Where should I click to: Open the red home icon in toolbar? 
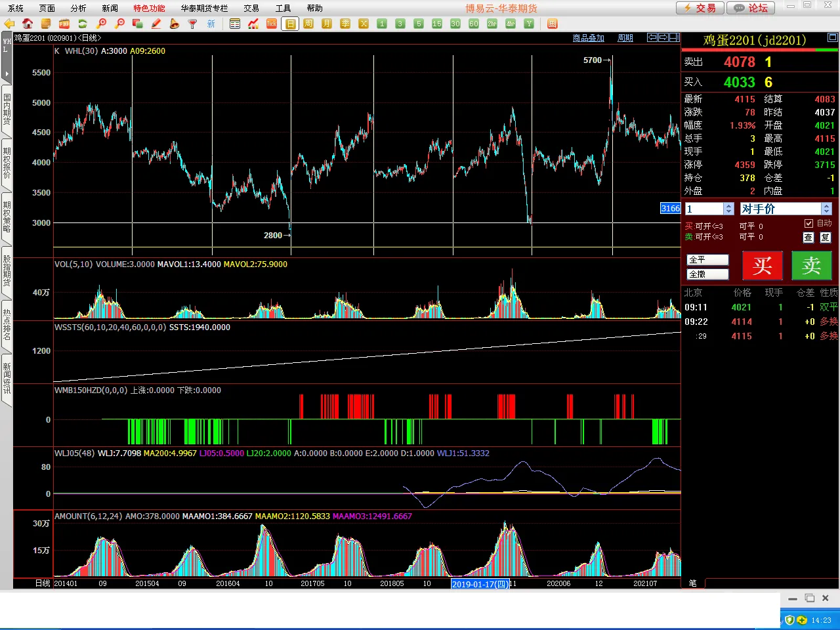(x=28, y=24)
